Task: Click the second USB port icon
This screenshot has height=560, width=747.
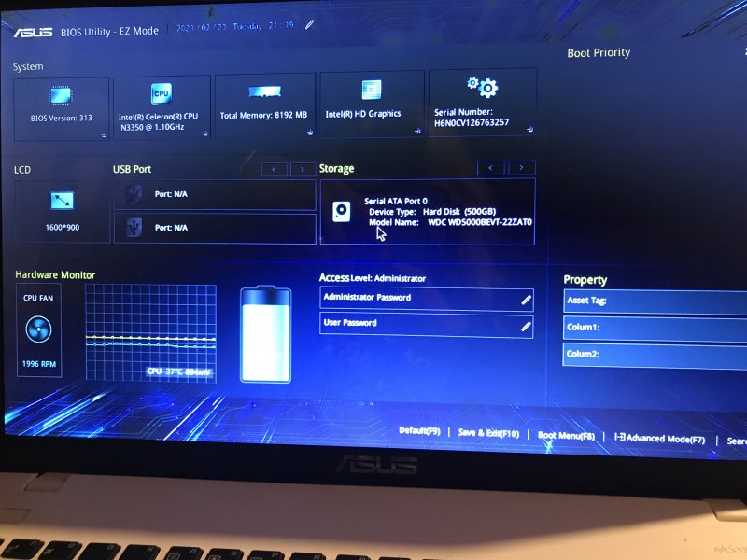Action: pos(134,228)
